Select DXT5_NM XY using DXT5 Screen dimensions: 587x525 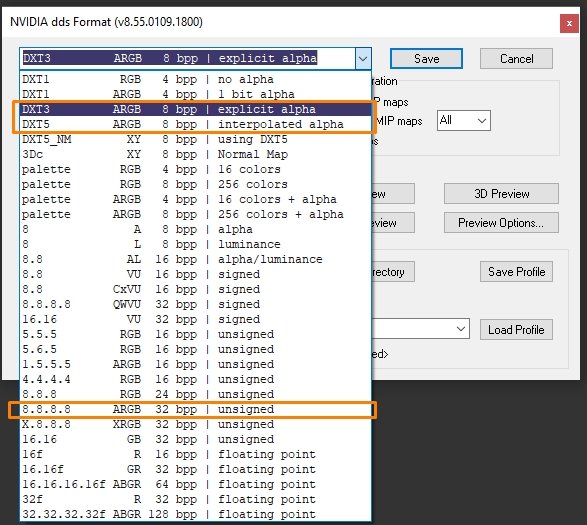tap(195, 139)
